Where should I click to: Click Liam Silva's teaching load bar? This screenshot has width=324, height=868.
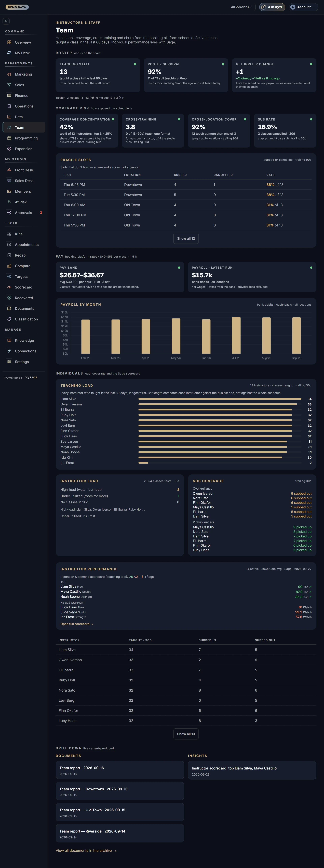(220, 399)
